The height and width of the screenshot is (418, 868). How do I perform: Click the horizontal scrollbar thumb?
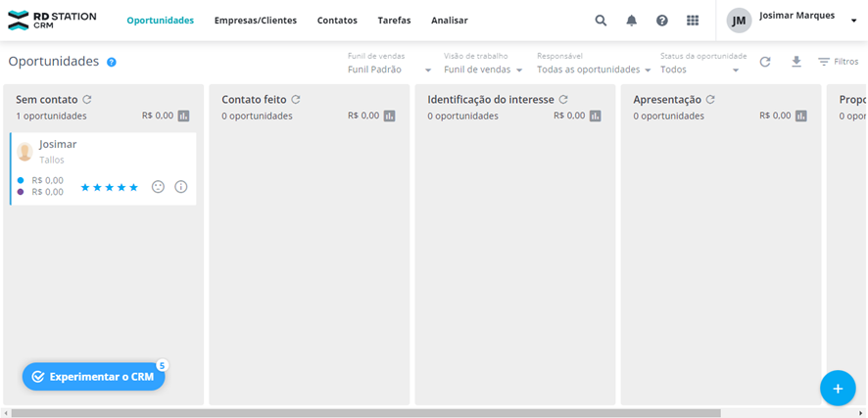365,413
